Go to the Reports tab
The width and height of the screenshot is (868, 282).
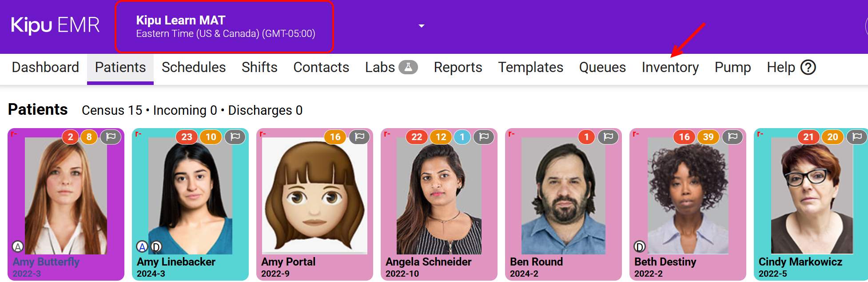[458, 68]
